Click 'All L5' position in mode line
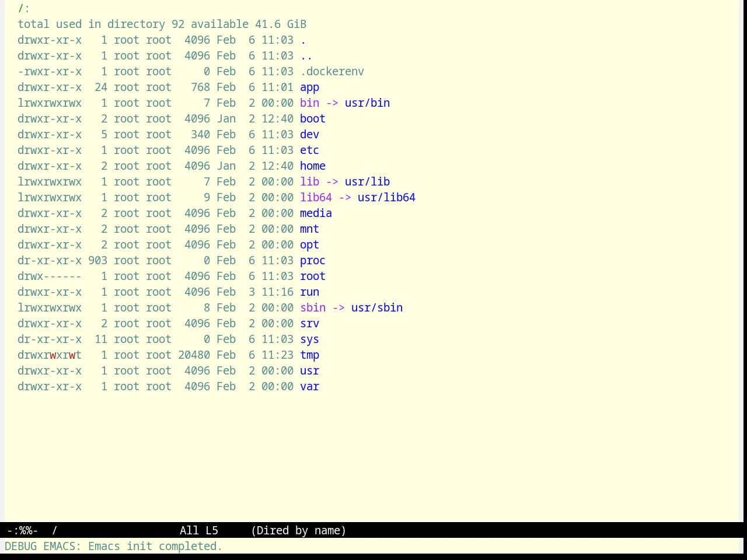Viewport: 747px width, 560px height. coord(199,530)
